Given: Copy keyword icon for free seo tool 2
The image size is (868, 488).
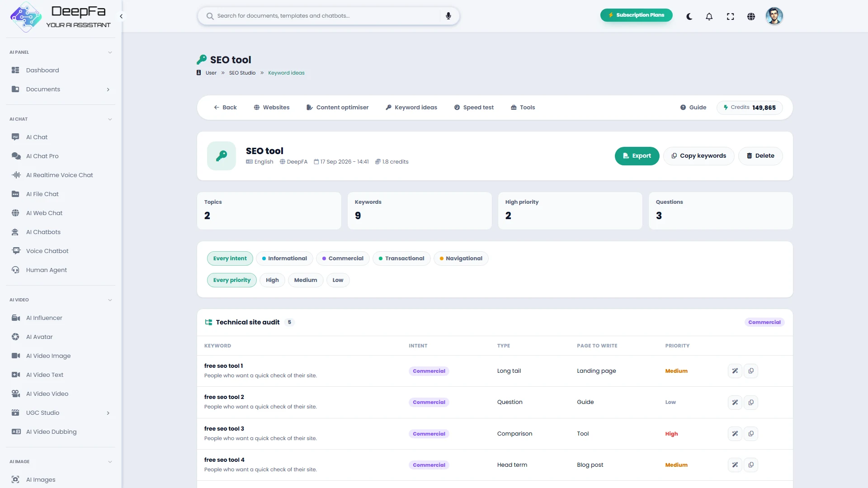Looking at the screenshot, I should tap(751, 402).
